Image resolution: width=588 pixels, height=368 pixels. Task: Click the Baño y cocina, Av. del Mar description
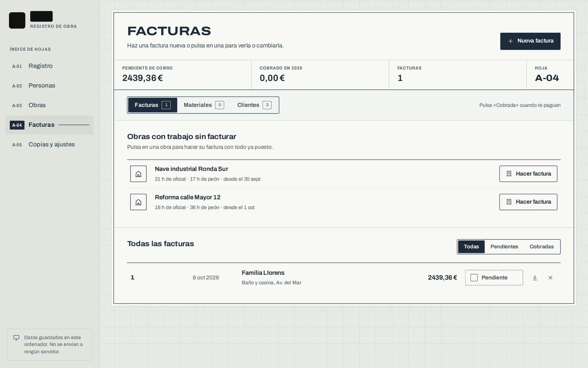pyautogui.click(x=271, y=283)
